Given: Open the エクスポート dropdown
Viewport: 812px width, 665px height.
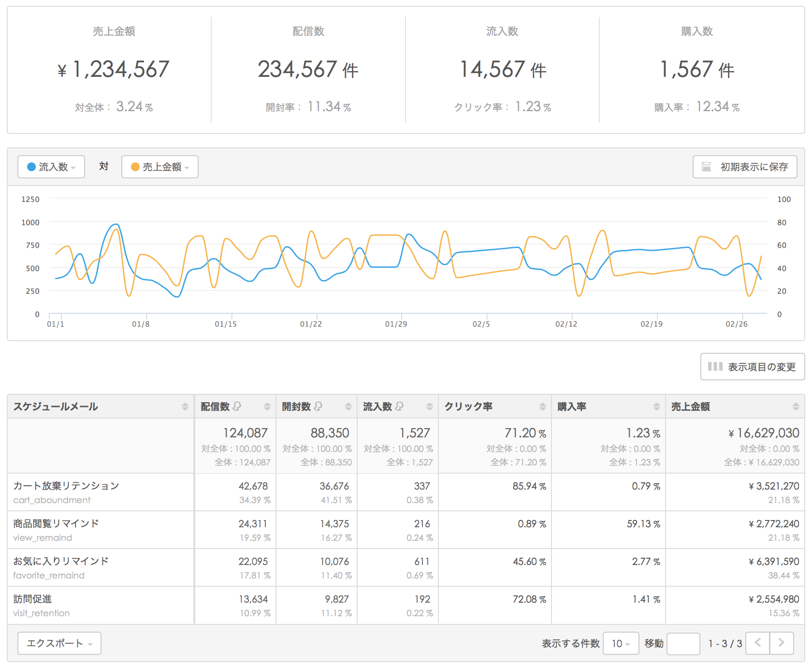Looking at the screenshot, I should [x=59, y=643].
